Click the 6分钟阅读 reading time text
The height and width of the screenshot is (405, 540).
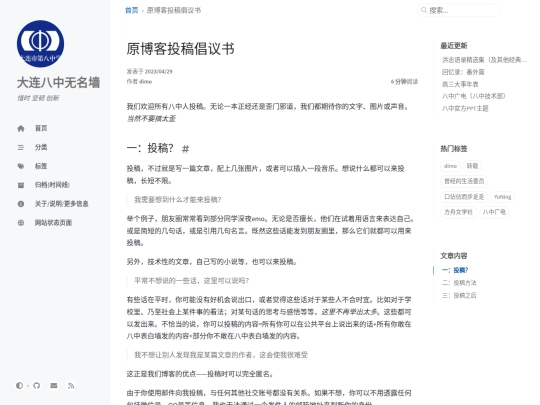[x=404, y=82]
